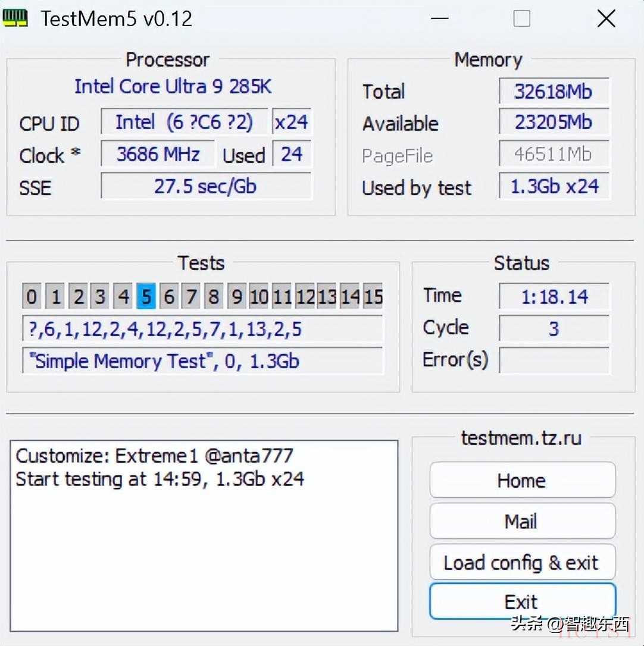Click the Exit button
This screenshot has width=644, height=646.
click(521, 602)
